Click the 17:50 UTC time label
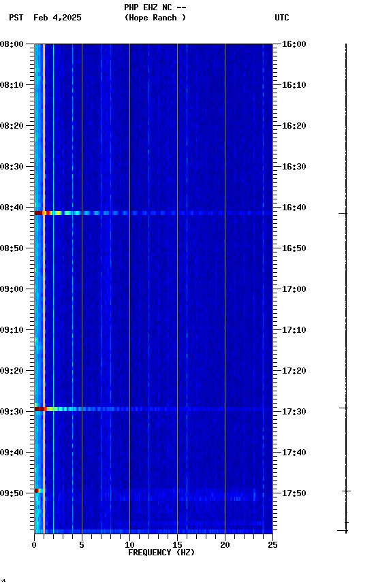 pyautogui.click(x=294, y=493)
